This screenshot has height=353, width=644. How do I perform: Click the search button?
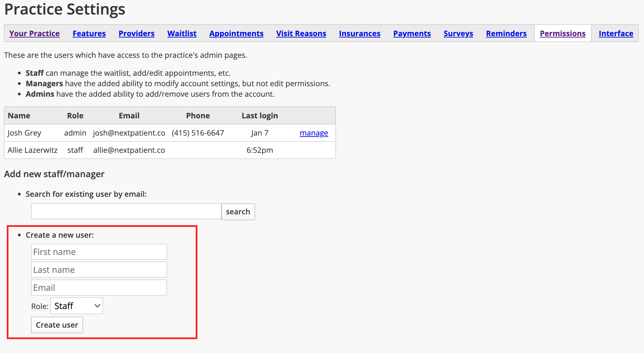pos(238,212)
